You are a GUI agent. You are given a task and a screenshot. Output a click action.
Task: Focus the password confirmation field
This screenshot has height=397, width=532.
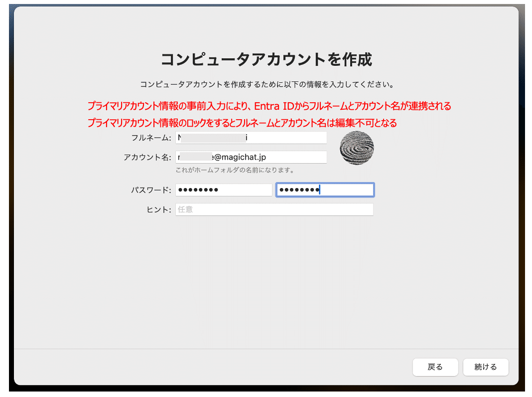click(325, 190)
